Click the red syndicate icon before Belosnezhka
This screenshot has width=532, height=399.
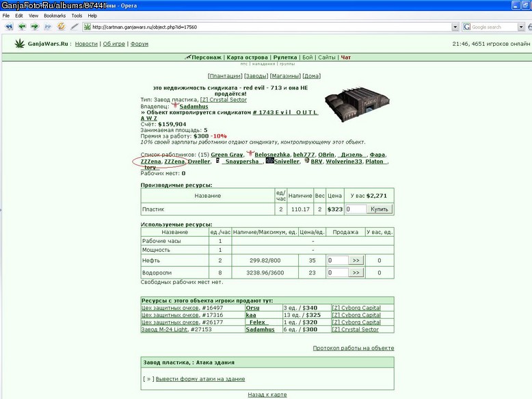(x=250, y=153)
